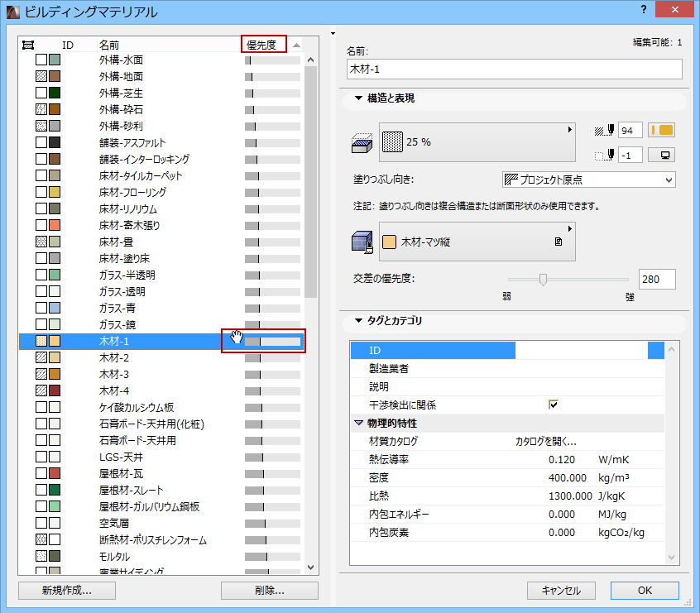This screenshot has width=700, height=613.
Task: Click the fill icon of 木材-3 row
Action: 41,374
